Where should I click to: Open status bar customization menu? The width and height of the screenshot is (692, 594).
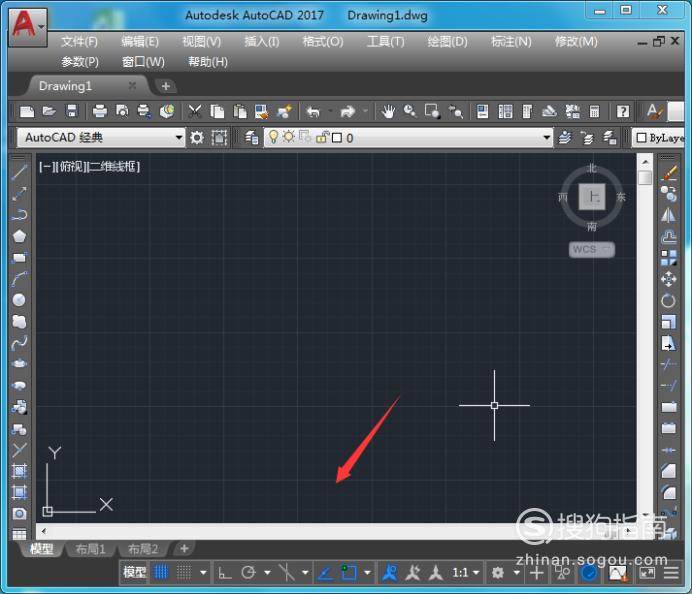click(x=671, y=573)
